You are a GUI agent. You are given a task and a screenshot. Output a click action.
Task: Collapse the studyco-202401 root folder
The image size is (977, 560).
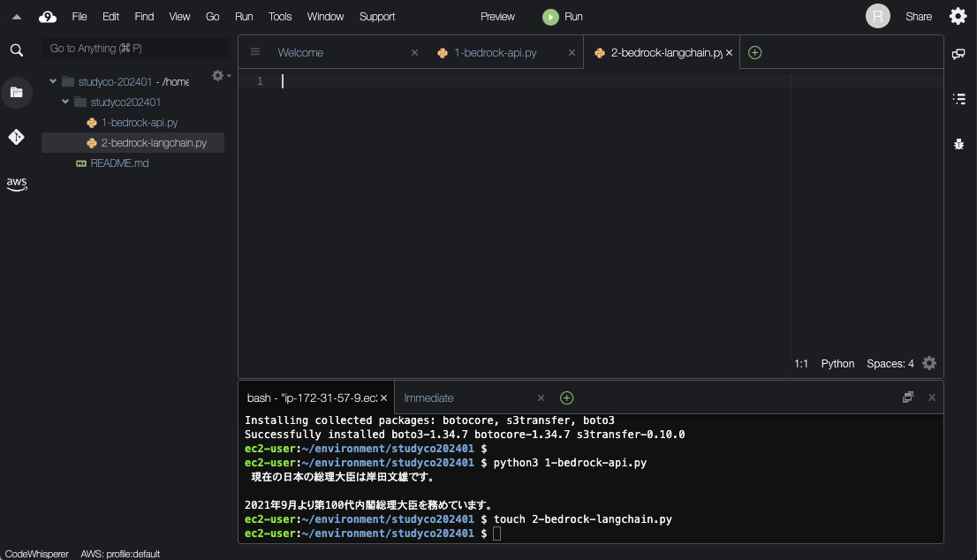(x=51, y=80)
